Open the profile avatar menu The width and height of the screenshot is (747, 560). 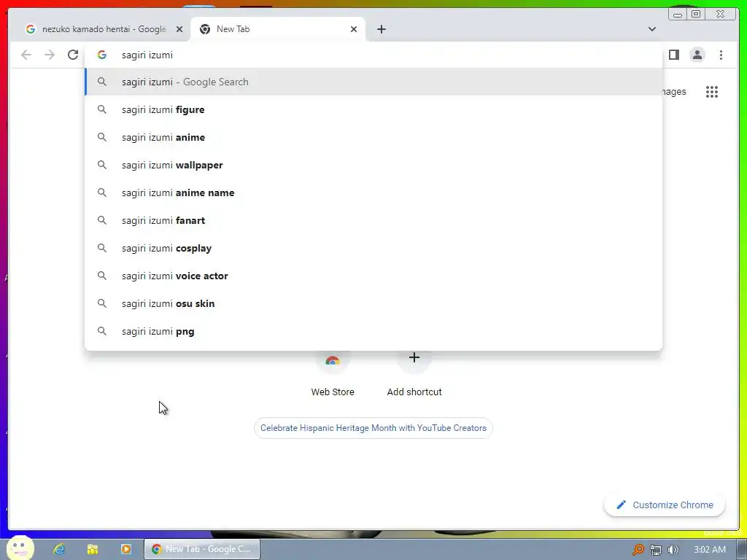click(x=697, y=55)
